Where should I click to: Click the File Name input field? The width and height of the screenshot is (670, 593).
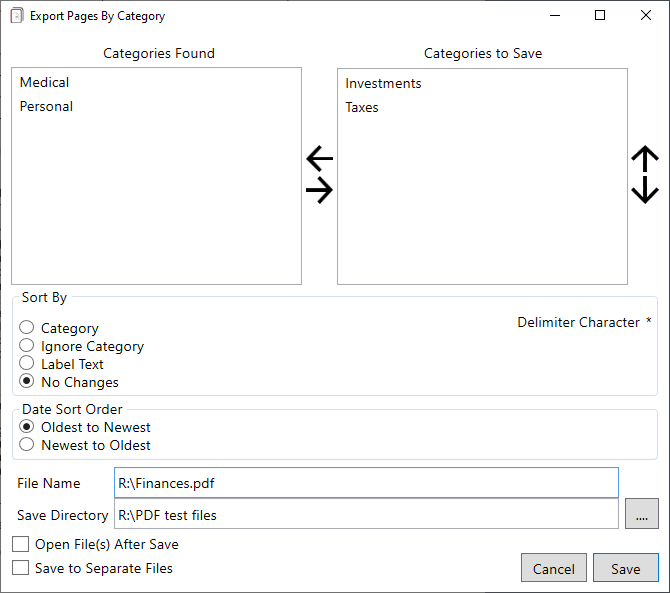[x=366, y=483]
